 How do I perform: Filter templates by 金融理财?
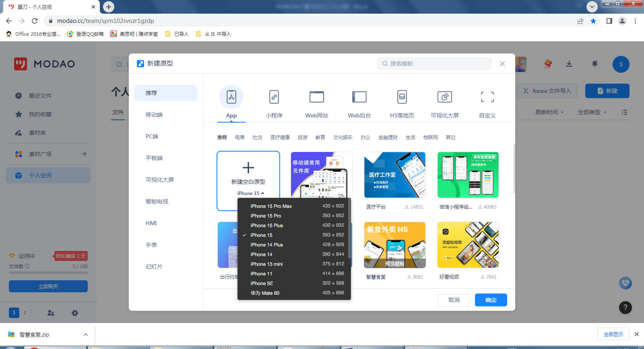388,138
